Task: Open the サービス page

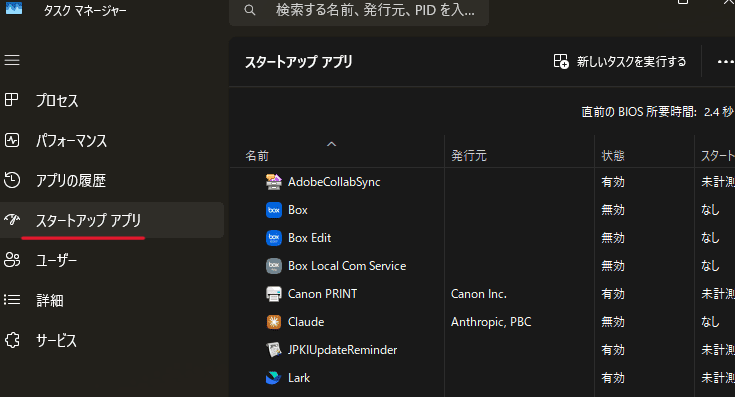Action: coord(56,340)
